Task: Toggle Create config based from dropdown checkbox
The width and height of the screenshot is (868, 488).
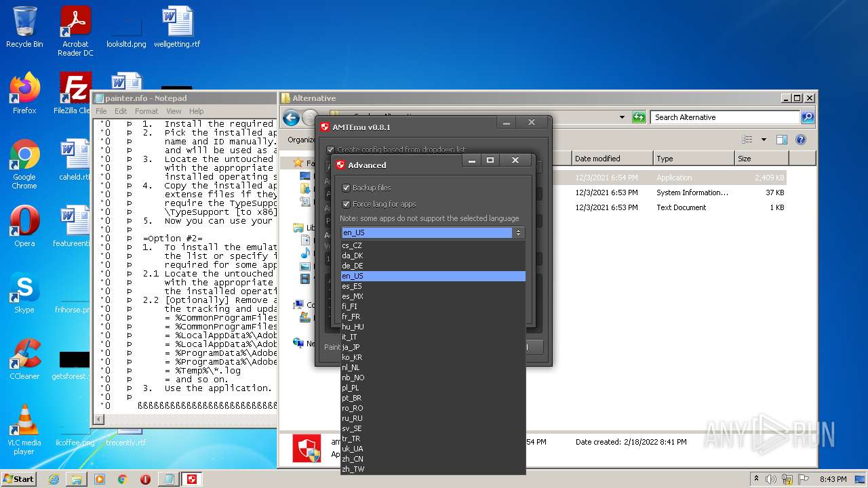Action: tap(330, 150)
